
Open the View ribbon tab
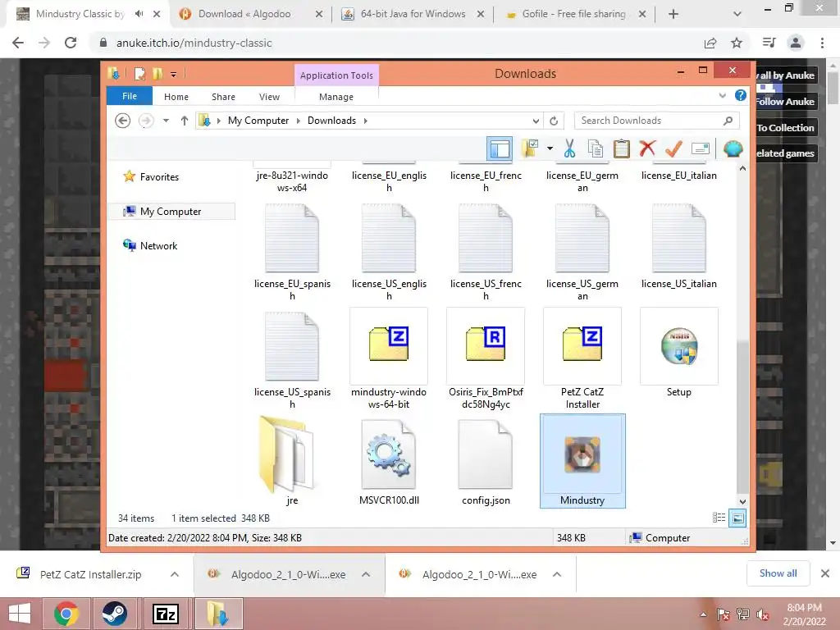click(269, 97)
